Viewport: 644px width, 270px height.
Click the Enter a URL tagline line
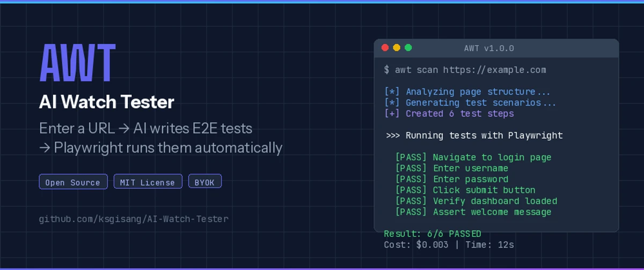[x=146, y=129]
